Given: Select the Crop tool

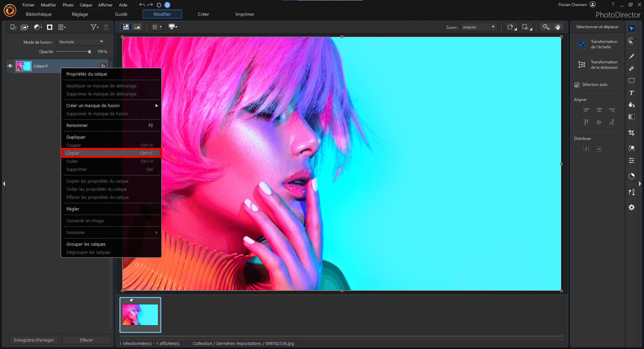Looking at the screenshot, I should [x=632, y=133].
